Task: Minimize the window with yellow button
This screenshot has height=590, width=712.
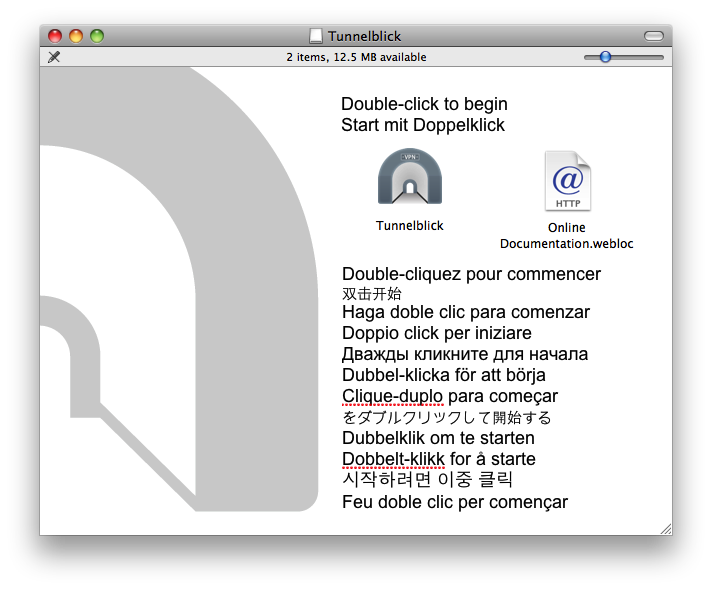Action: coord(76,36)
